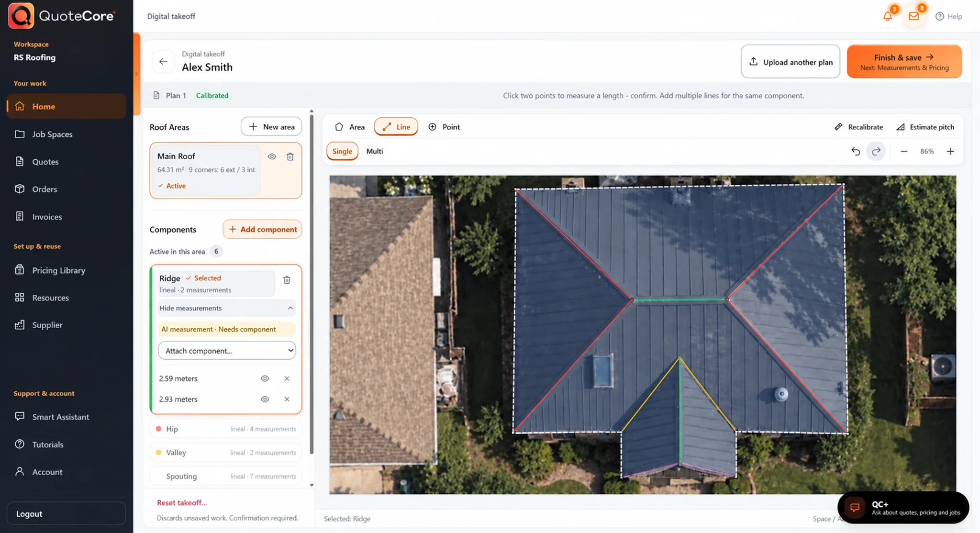Toggle Main Roof visibility eye
The image size is (980, 533).
[x=272, y=156]
